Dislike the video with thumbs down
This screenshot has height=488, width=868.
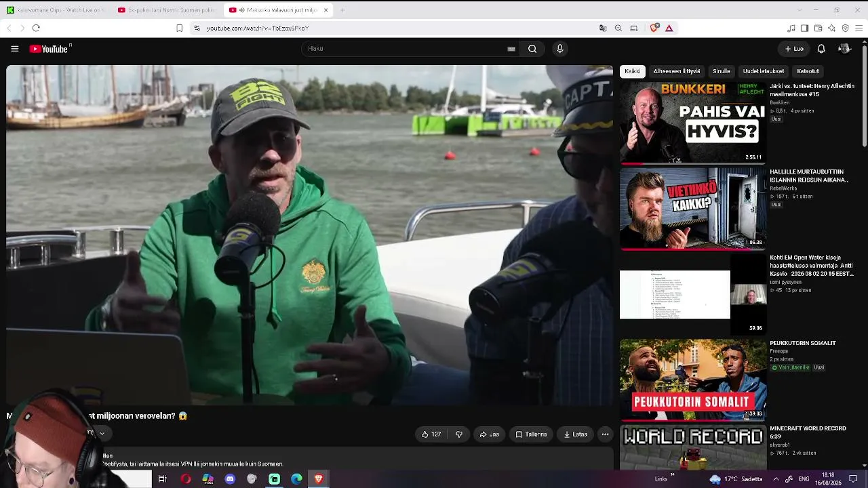point(459,434)
